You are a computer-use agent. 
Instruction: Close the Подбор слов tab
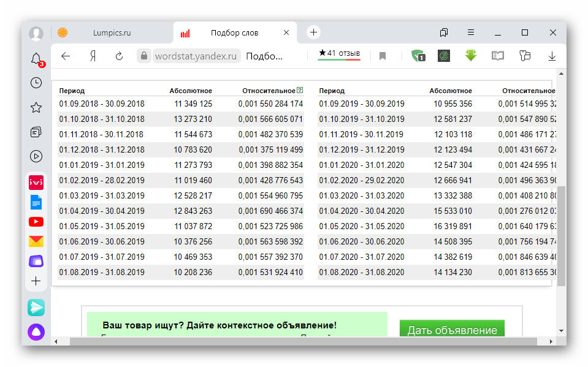pos(286,32)
